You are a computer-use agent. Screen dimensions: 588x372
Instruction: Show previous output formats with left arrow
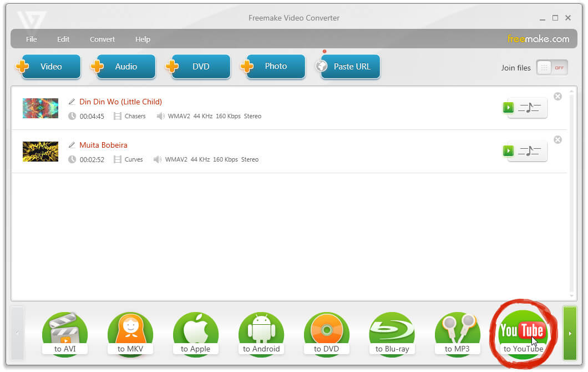click(17, 333)
